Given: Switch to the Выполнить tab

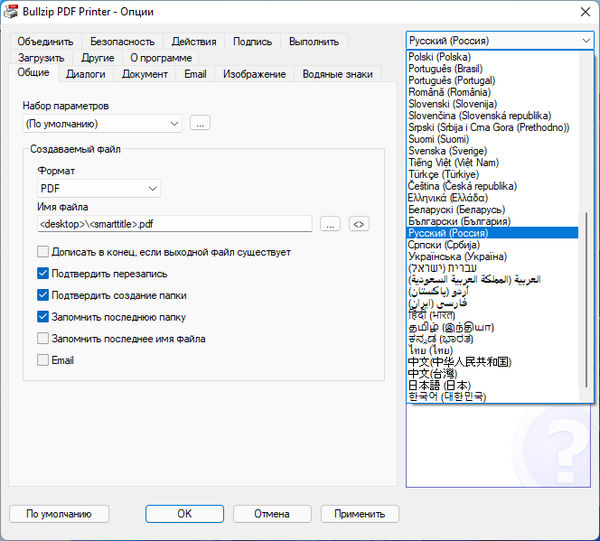Looking at the screenshot, I should pos(314,42).
